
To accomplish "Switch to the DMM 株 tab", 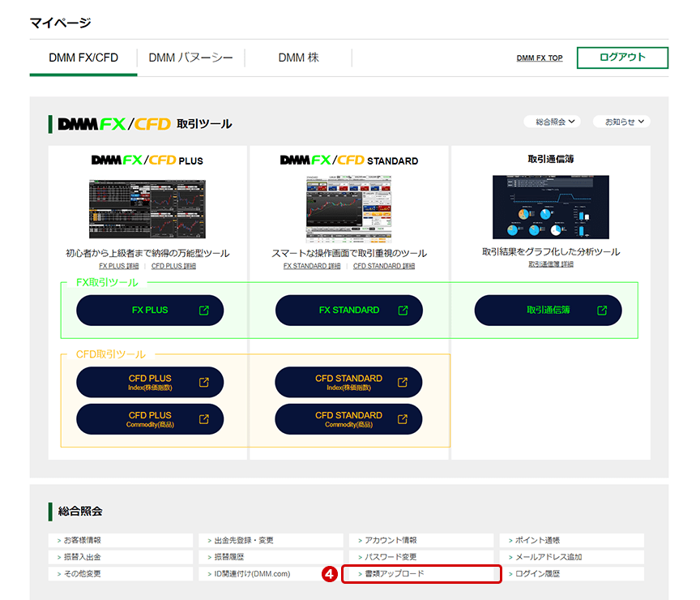I will tap(299, 58).
